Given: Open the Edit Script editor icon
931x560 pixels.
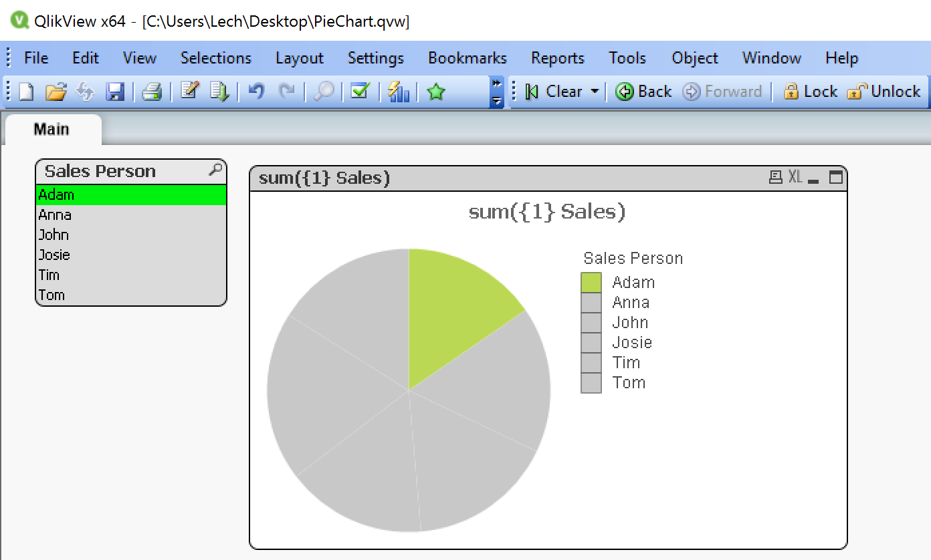Looking at the screenshot, I should (190, 92).
